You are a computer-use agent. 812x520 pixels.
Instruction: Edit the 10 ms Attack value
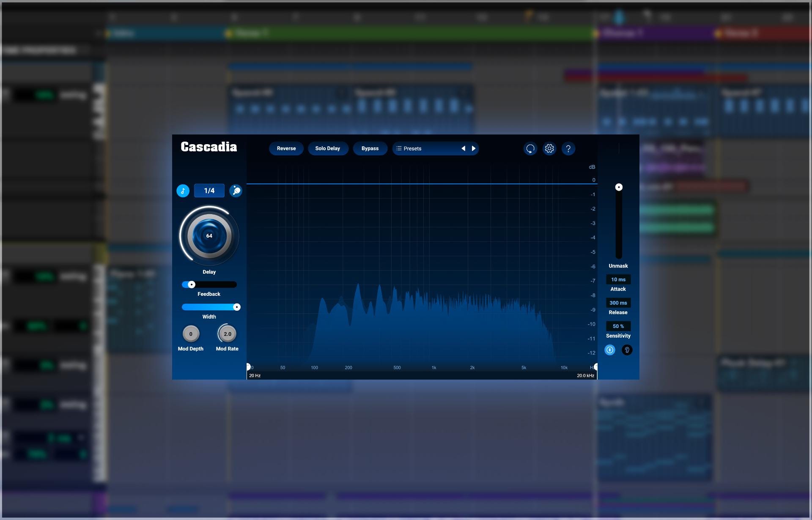pos(618,279)
